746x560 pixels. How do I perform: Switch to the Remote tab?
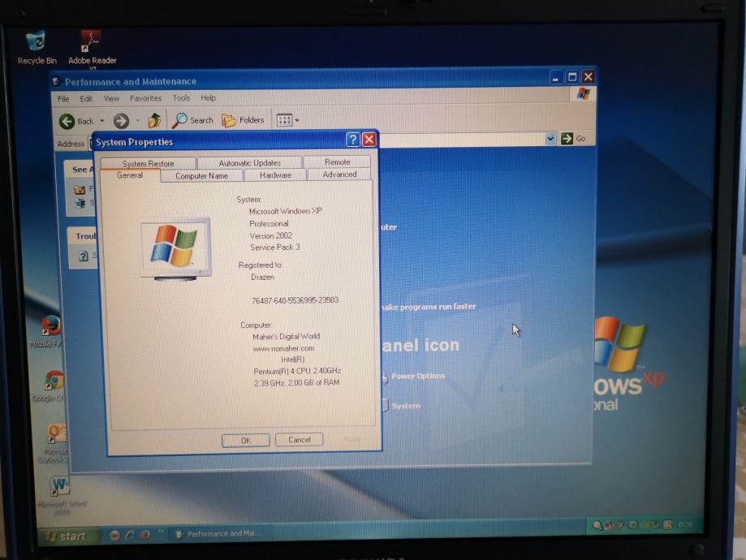[337, 162]
